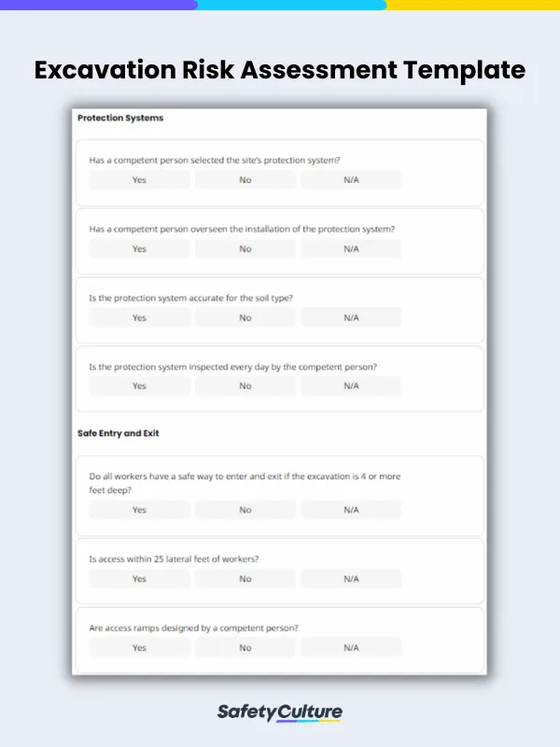
Task: Choose N/A for access within 25 lateral feet
Action: [x=351, y=579]
